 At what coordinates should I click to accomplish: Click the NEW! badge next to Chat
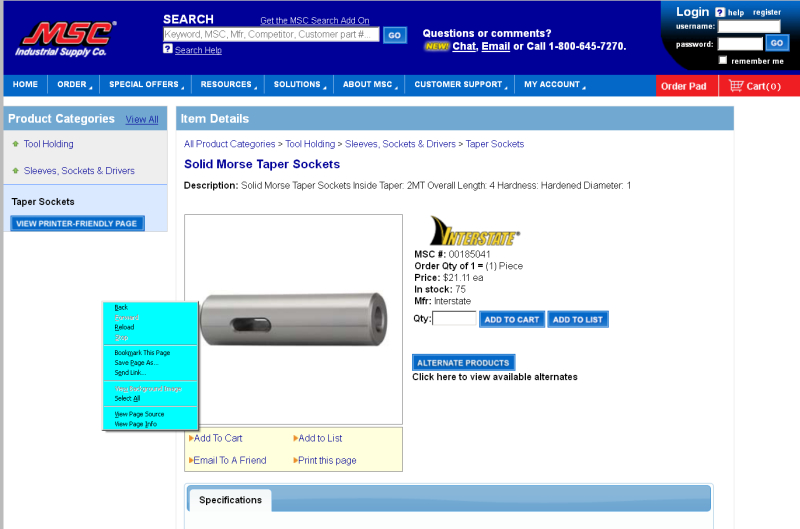coord(437,46)
